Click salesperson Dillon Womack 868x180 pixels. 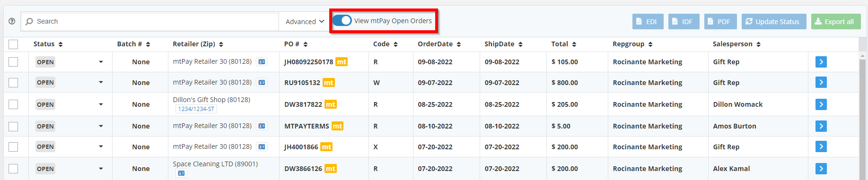click(738, 104)
